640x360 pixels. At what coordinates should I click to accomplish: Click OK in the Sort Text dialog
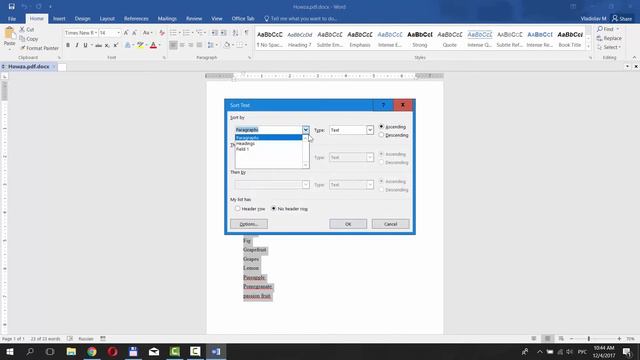(348, 224)
